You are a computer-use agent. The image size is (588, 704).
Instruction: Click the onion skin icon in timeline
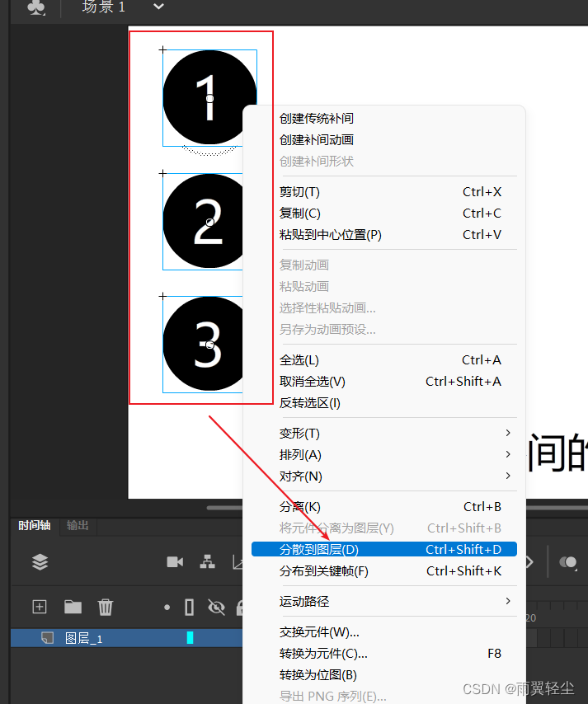tap(567, 562)
